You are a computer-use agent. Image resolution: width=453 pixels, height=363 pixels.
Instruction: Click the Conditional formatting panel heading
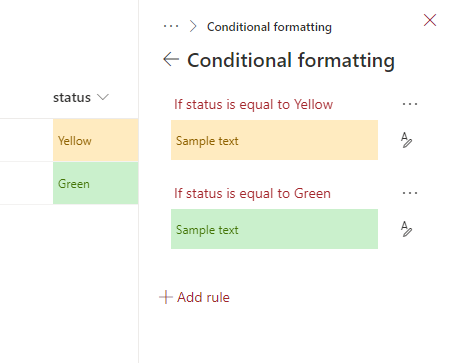[x=291, y=60]
